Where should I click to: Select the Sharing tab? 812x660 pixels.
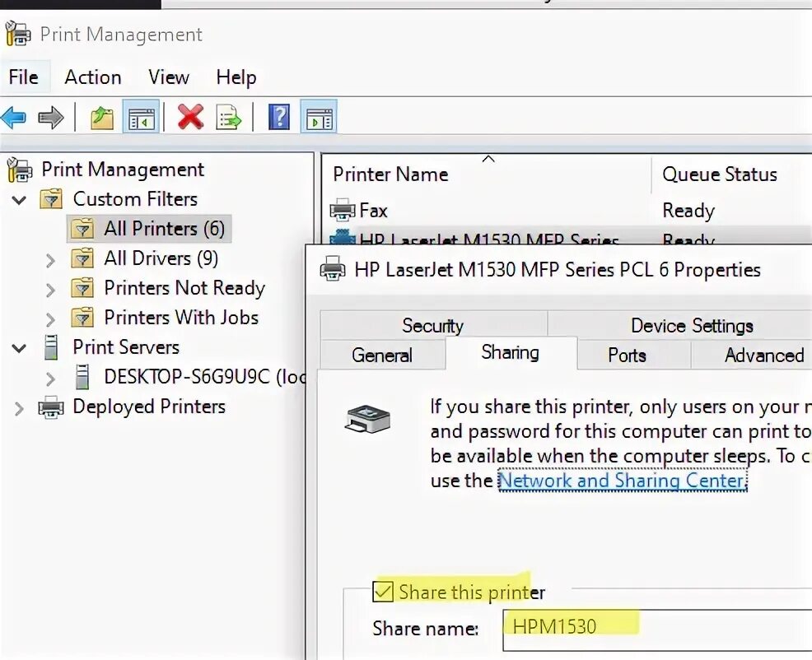coord(511,352)
